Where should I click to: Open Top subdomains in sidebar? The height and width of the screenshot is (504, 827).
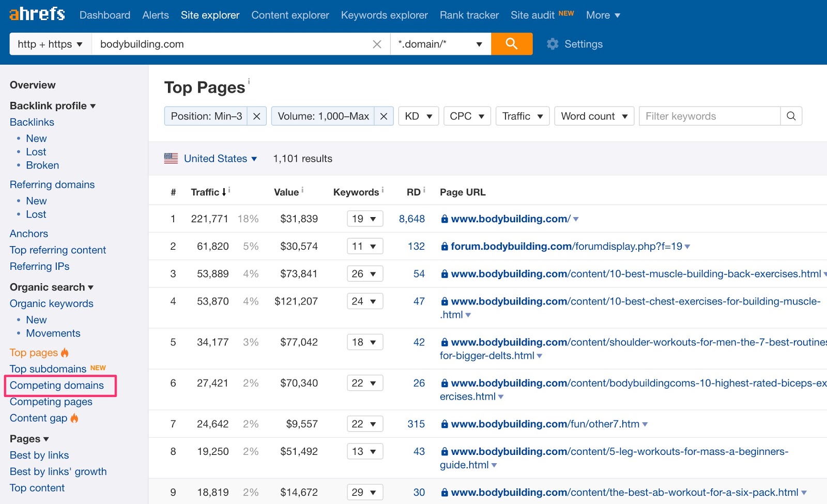click(x=48, y=369)
